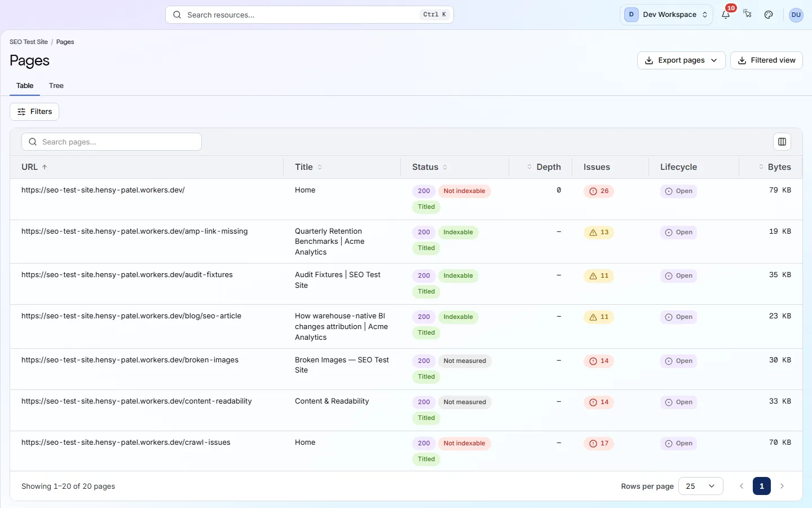The image size is (812, 508).
Task: Toggle column visibility icon
Action: click(x=782, y=142)
